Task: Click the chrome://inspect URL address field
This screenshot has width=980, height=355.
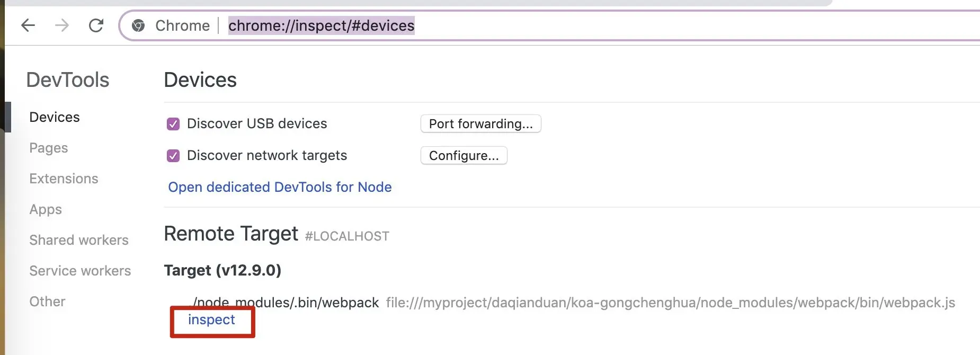Action: pyautogui.click(x=321, y=25)
